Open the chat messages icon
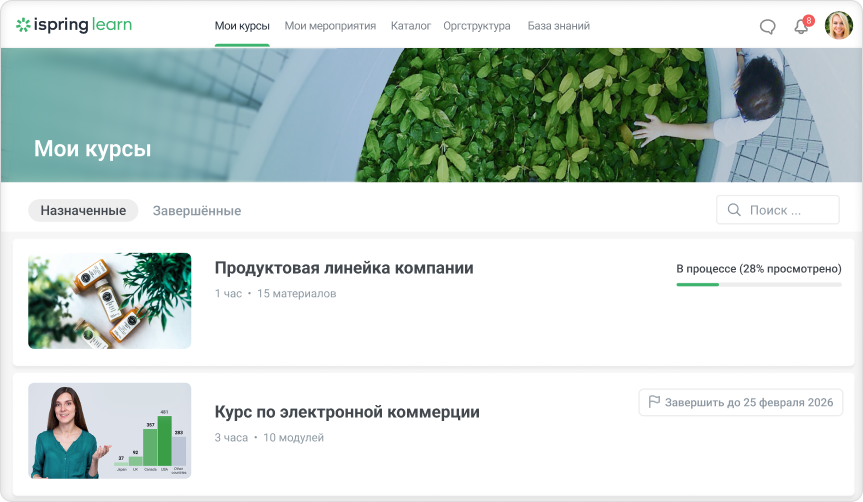Screen dimensions: 863x502 point(767,26)
